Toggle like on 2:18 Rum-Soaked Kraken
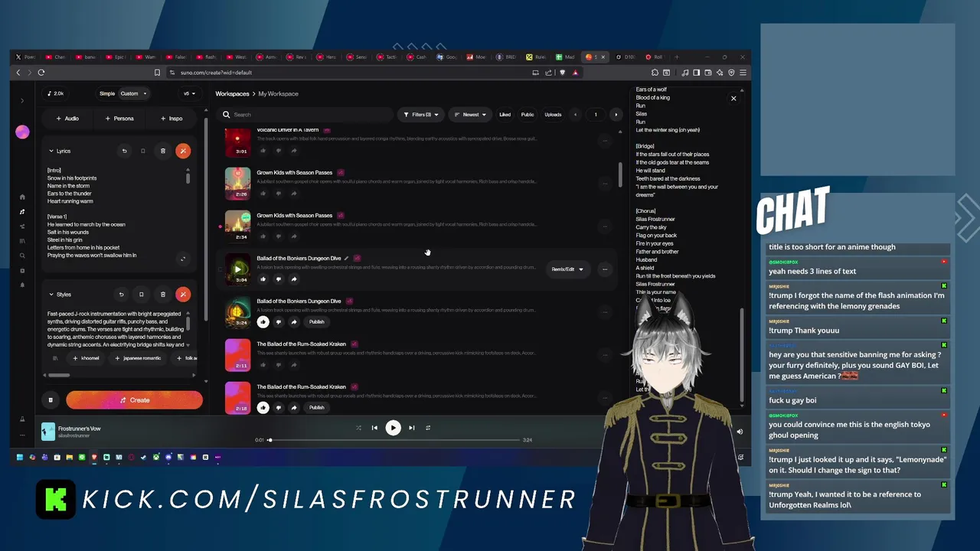Screen dimensions: 980x551 tap(263, 407)
